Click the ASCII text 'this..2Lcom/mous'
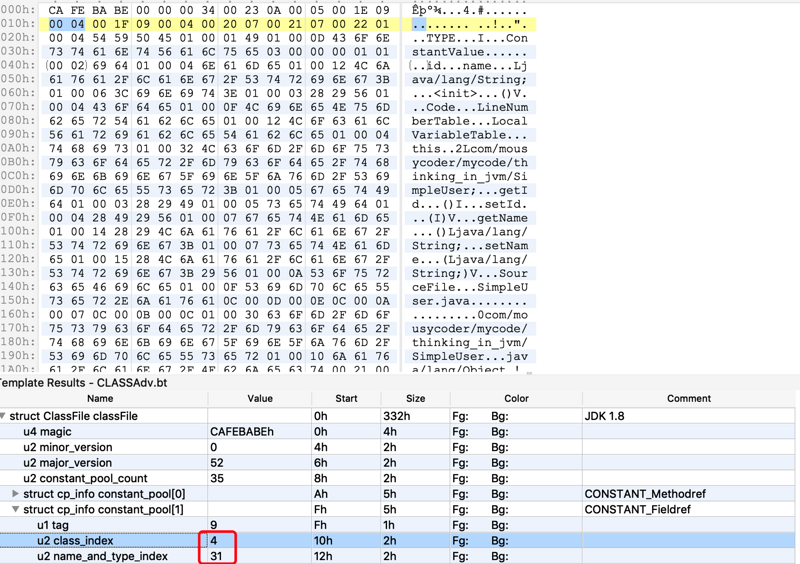 [x=470, y=149]
